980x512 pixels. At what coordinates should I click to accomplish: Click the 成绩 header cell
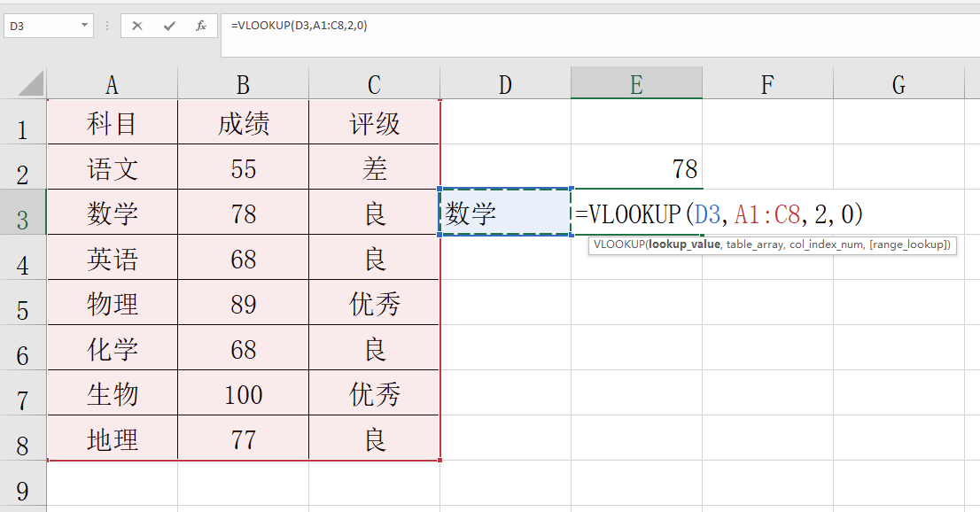pos(243,122)
